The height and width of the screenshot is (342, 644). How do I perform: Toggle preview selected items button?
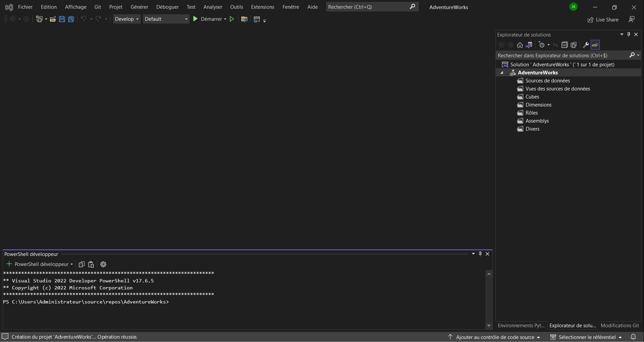click(595, 45)
